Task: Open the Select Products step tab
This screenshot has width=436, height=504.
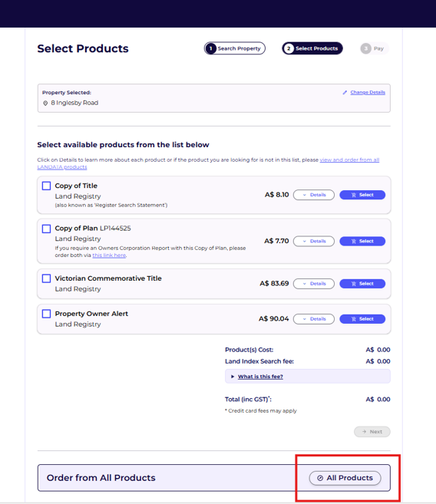Action: tap(312, 48)
